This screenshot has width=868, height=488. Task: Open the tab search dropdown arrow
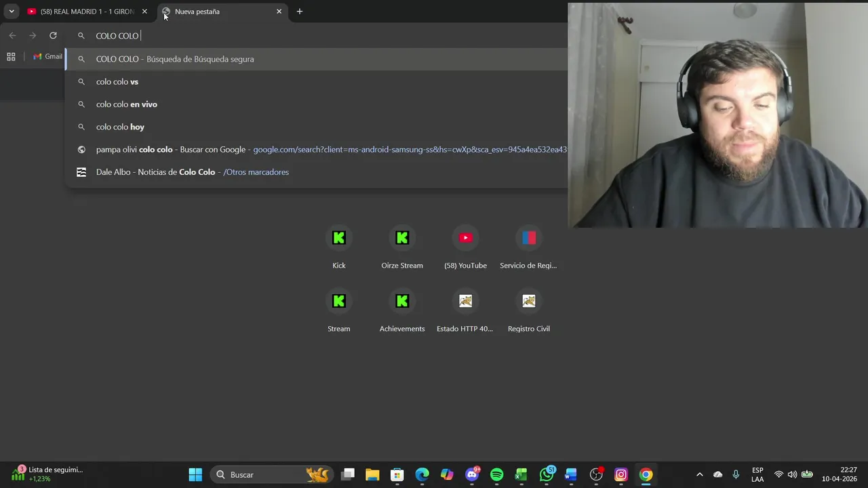point(12,12)
